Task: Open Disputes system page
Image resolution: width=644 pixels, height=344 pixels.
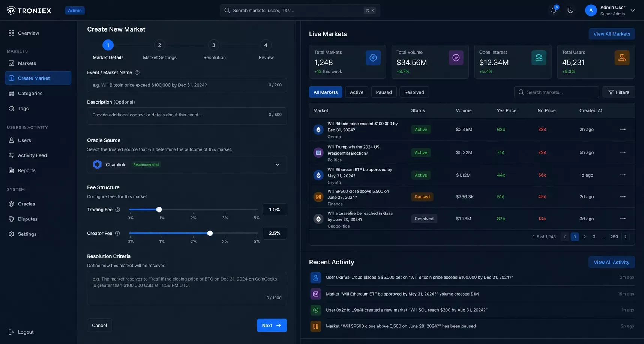Action: pyautogui.click(x=38, y=219)
